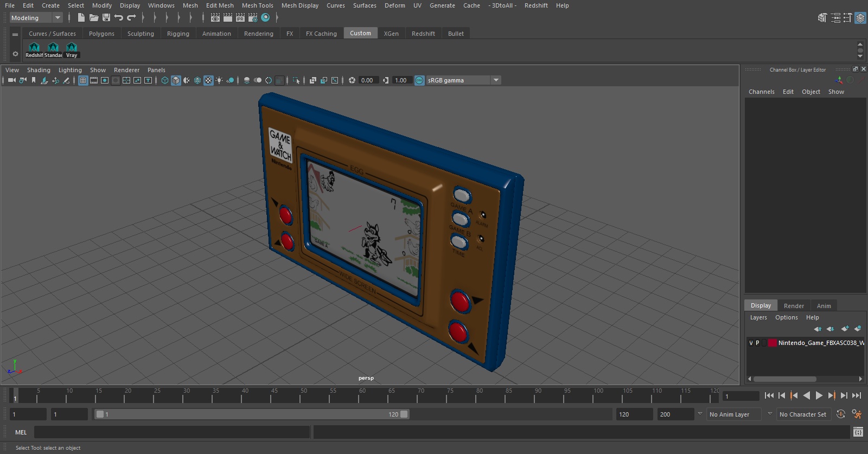Open the Layers menu in layer editor
Viewport: 868px width, 454px height.
point(758,317)
